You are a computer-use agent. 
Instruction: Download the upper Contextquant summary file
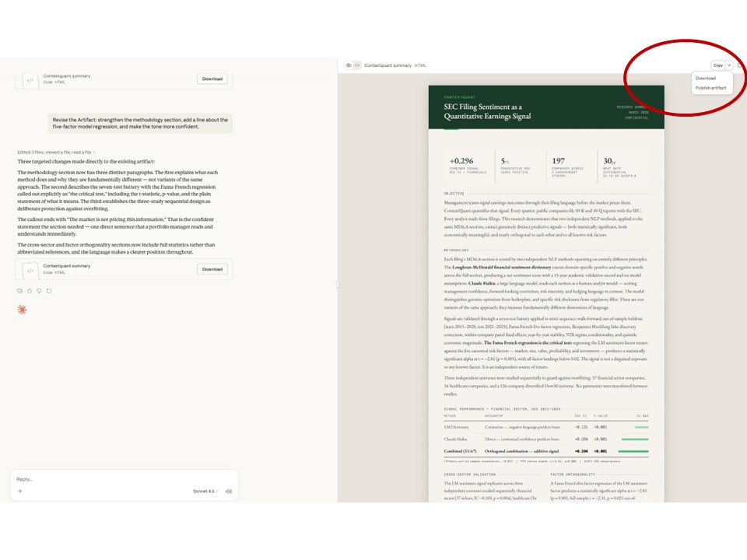pyautogui.click(x=212, y=79)
